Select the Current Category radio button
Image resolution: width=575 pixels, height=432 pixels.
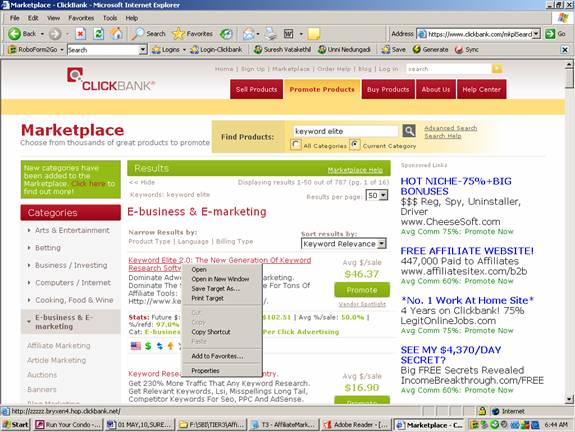coord(355,144)
